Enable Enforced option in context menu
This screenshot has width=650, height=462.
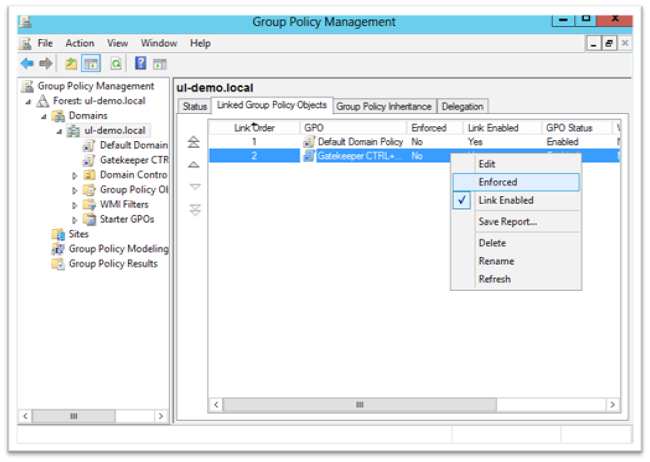(497, 182)
